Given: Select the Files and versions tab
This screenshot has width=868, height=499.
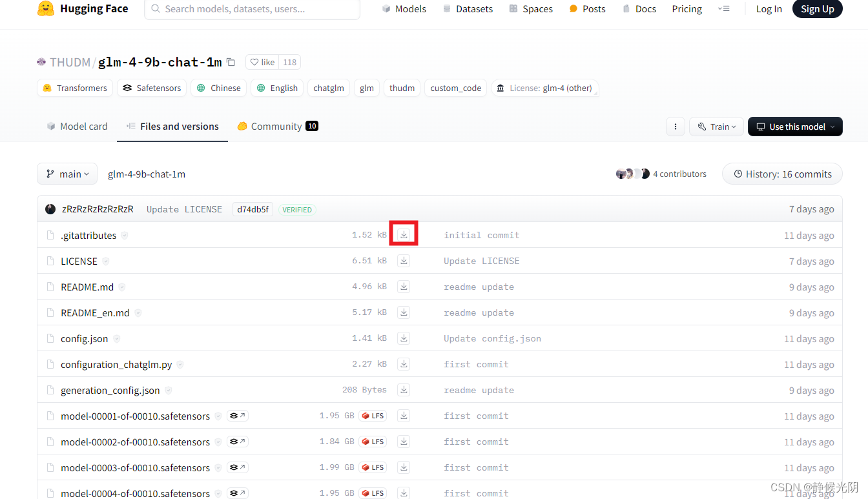Looking at the screenshot, I should coord(172,127).
